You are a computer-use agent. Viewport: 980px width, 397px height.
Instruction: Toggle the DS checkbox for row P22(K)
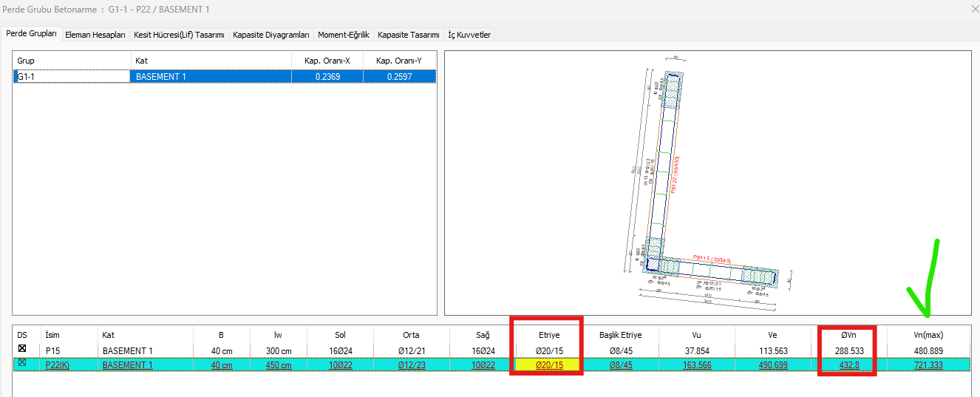click(22, 364)
